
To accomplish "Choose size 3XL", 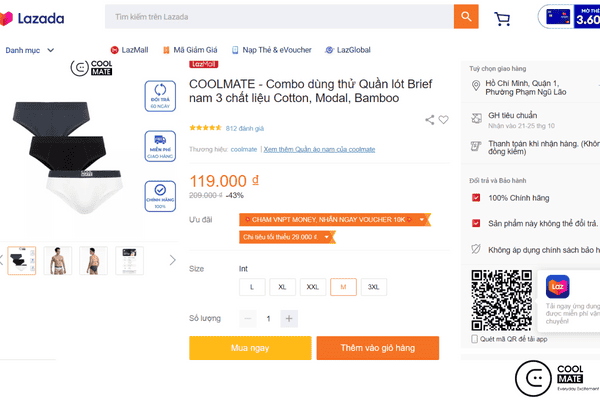I will (374, 287).
